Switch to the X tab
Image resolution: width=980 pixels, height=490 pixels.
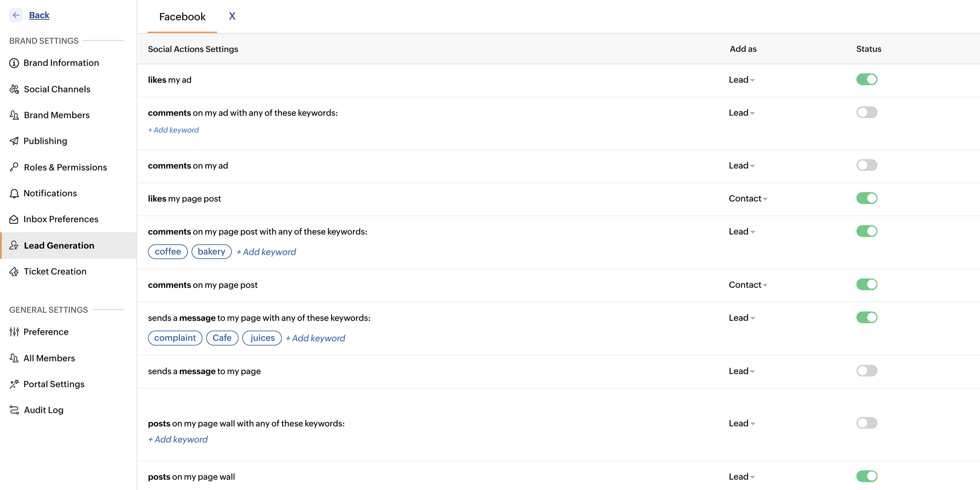232,16
